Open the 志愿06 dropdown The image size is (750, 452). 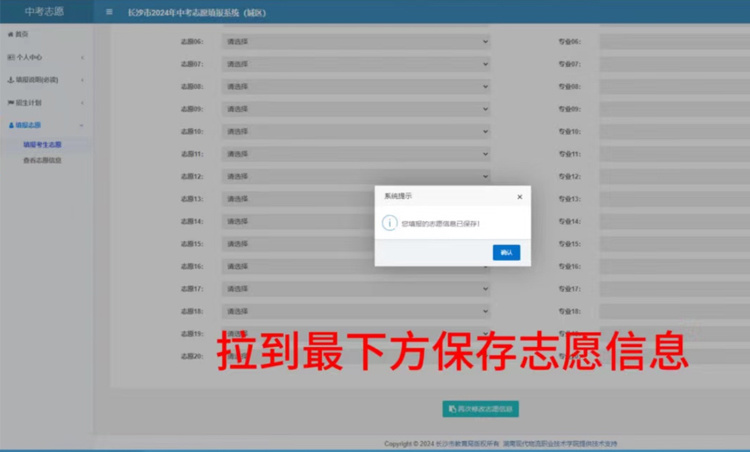tap(356, 42)
